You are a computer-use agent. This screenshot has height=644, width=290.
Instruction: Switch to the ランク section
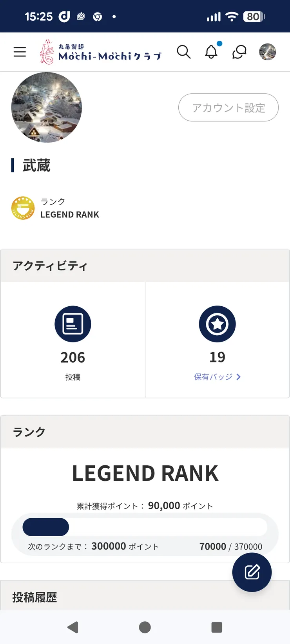point(29,432)
